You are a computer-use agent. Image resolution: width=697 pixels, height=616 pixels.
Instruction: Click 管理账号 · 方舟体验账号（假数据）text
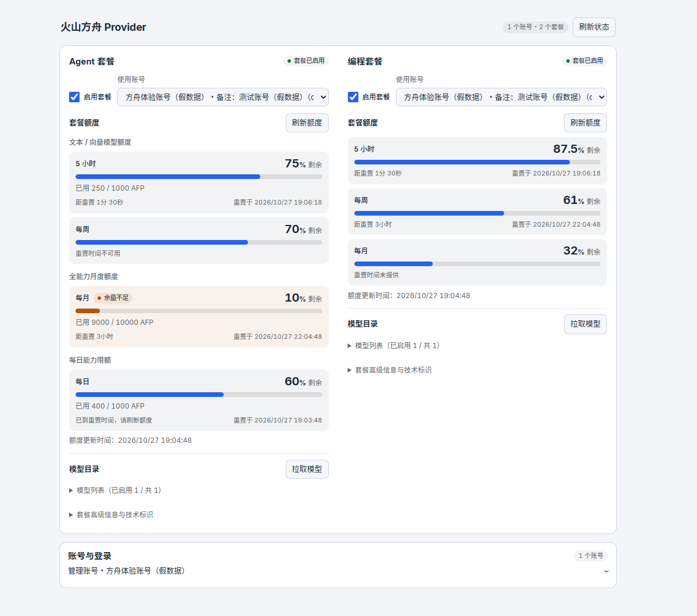click(x=128, y=571)
